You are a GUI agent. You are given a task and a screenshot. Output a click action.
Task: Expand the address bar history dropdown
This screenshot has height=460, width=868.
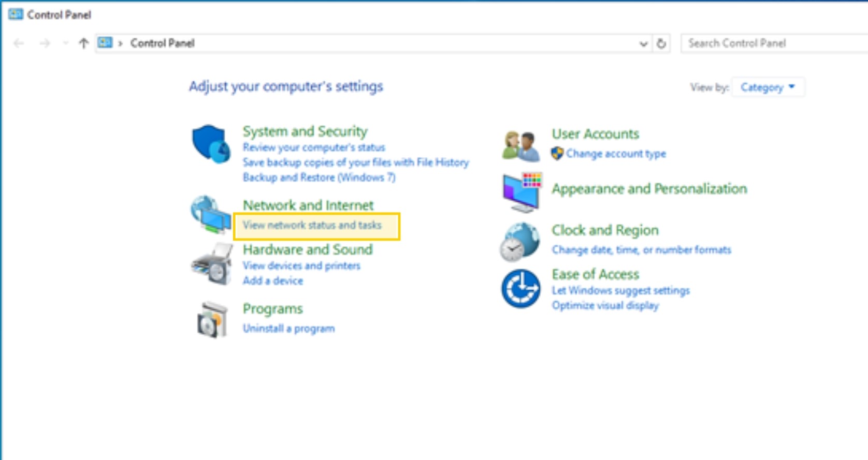pyautogui.click(x=643, y=44)
